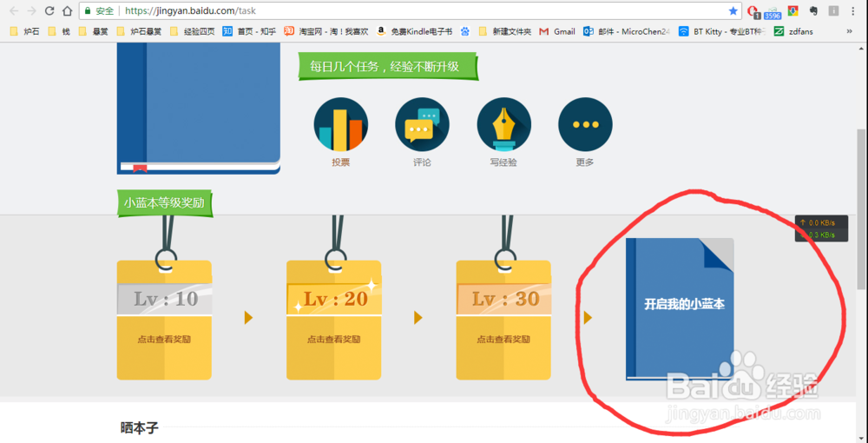
Task: Click the page vertical scrollbar
Action: click(862, 208)
